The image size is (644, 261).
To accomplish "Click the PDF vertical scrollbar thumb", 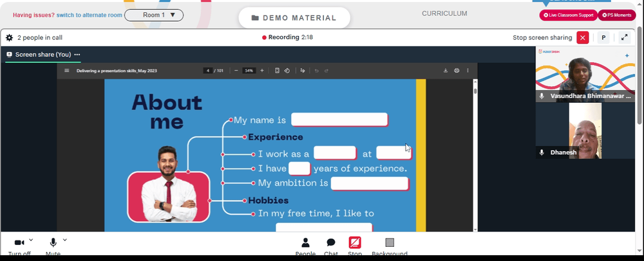I will [476, 91].
